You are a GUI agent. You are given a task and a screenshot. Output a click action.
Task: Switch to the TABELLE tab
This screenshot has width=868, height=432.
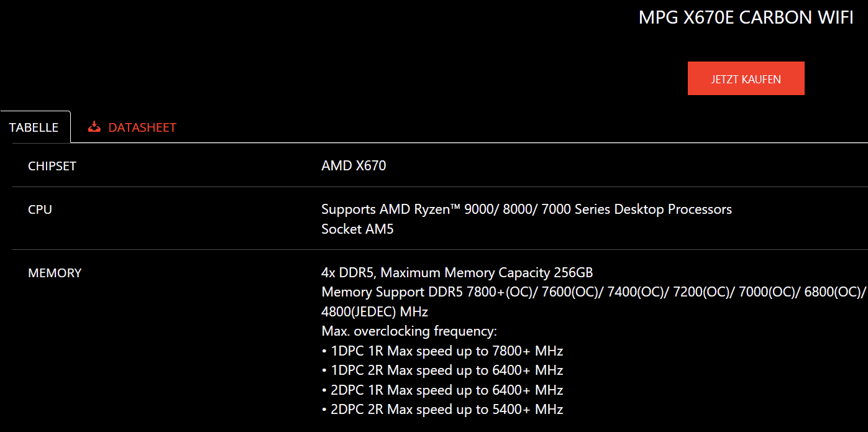[x=34, y=127]
